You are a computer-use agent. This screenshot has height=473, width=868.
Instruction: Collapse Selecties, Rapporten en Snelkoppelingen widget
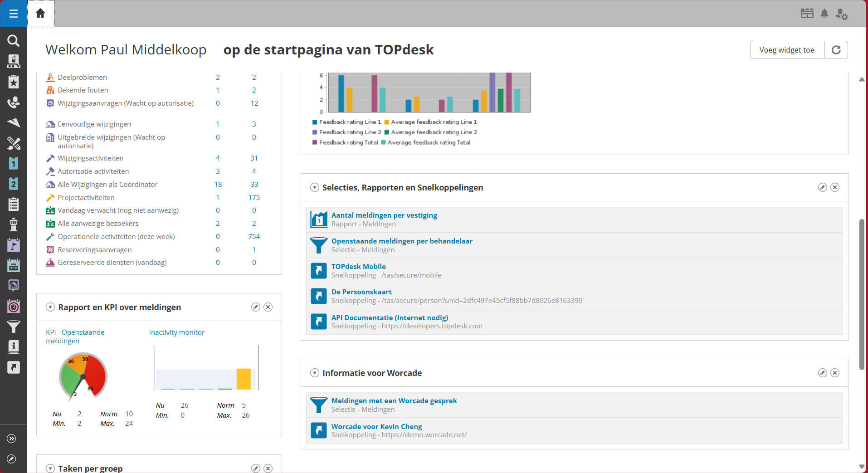(314, 187)
